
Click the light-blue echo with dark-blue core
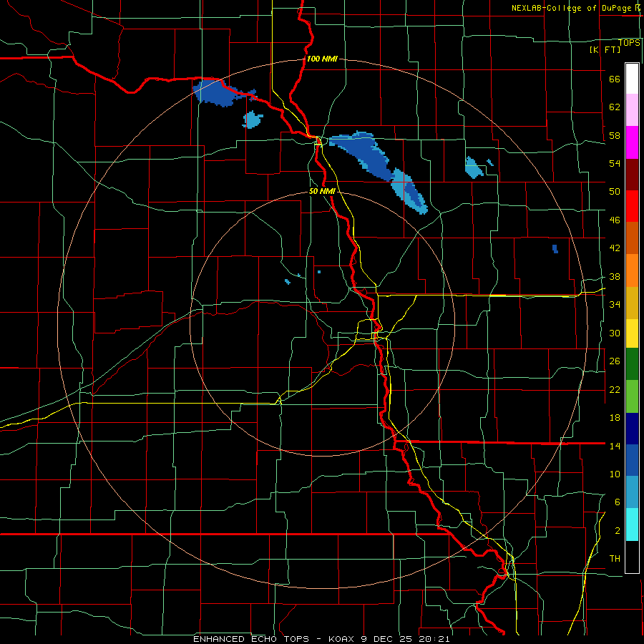click(x=409, y=190)
